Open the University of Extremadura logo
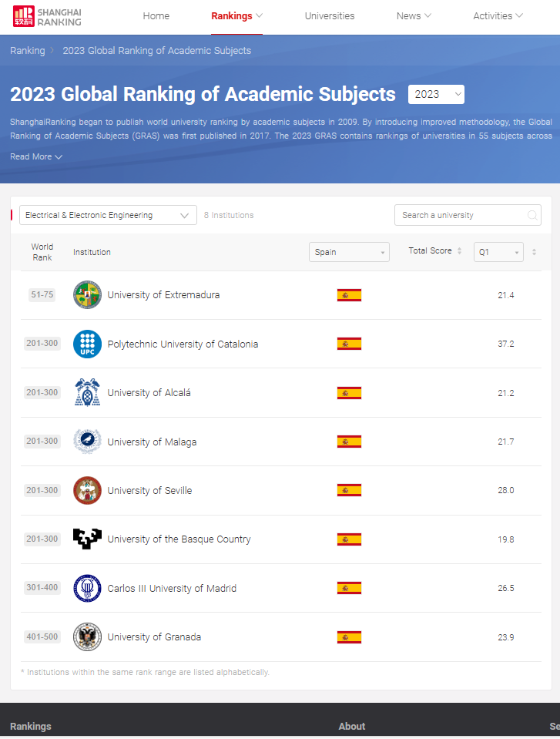 [x=87, y=295]
